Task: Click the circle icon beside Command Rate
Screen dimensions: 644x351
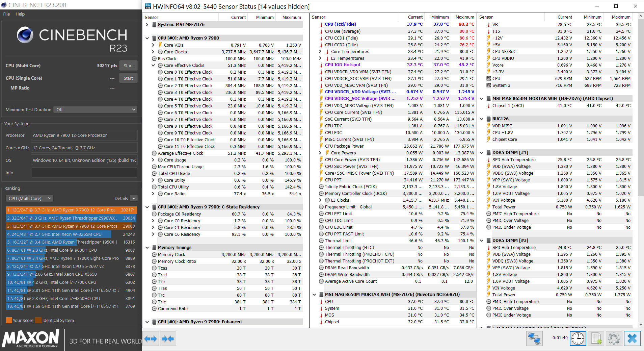Action: click(x=154, y=309)
